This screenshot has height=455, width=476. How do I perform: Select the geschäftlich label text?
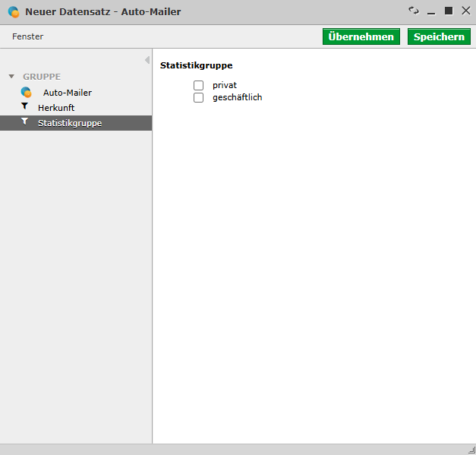tap(238, 97)
